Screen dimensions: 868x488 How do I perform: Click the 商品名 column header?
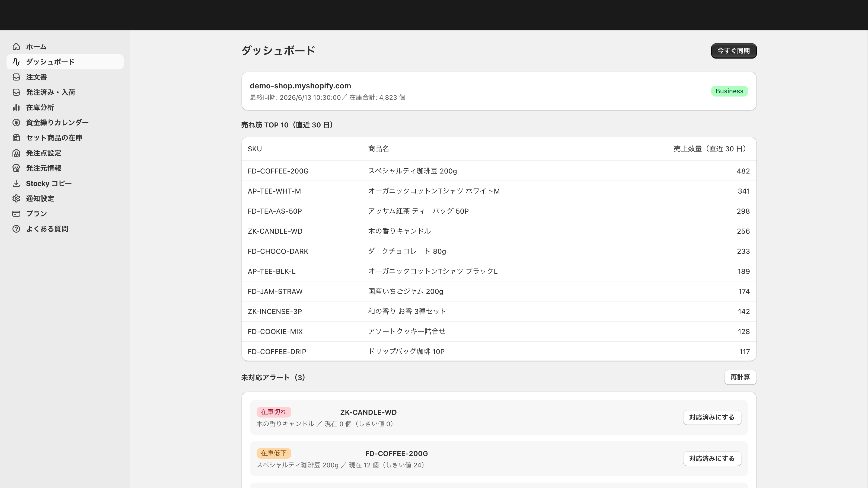pos(378,149)
